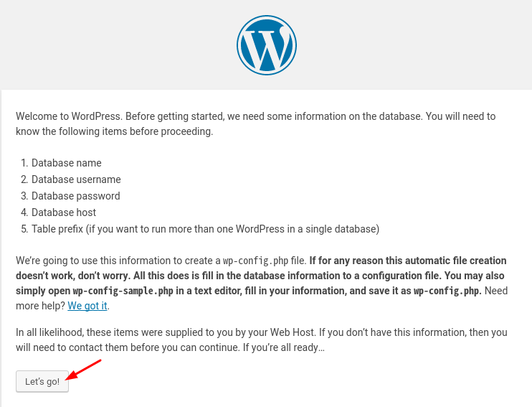Click the "In all likelihood" paragraph
The height and width of the screenshot is (407, 532).
coord(261,340)
